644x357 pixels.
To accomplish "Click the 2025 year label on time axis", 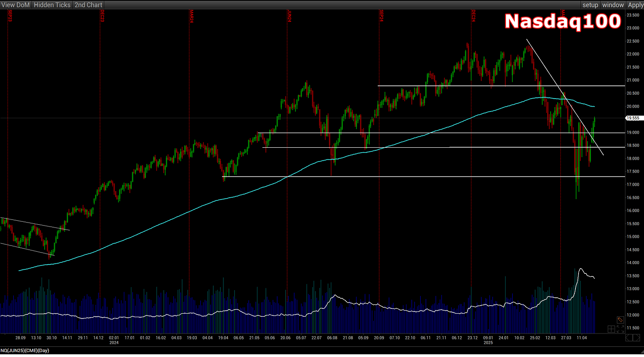I will click(x=488, y=342).
